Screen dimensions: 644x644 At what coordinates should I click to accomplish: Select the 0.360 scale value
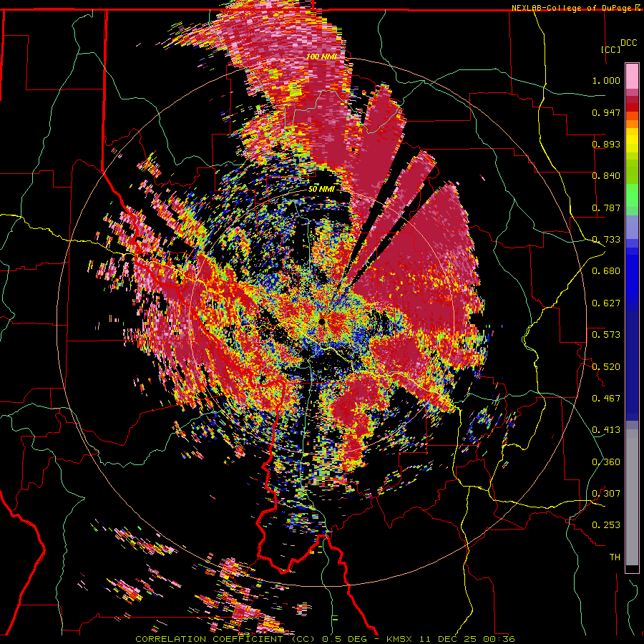606,462
